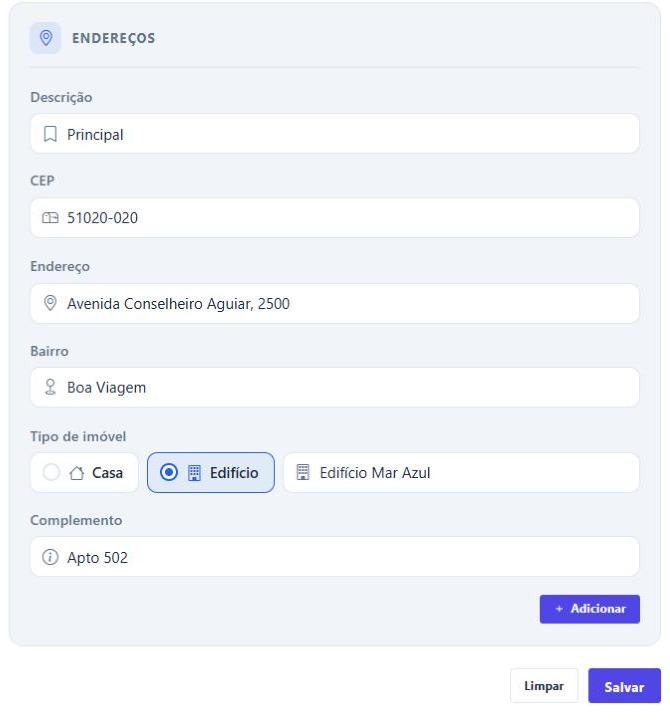Save the form with Salvar
Image resolution: width=670 pixels, height=720 pixels.
tap(624, 686)
